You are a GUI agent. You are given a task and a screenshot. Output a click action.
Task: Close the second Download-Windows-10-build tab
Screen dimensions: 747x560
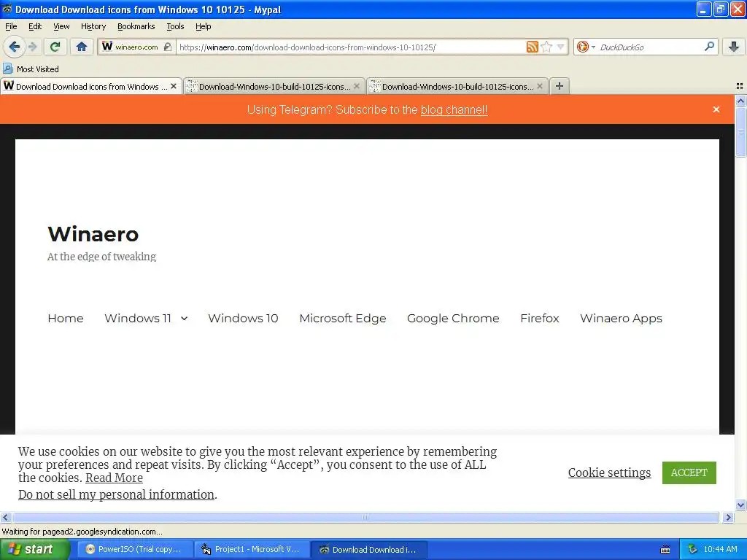click(x=356, y=86)
